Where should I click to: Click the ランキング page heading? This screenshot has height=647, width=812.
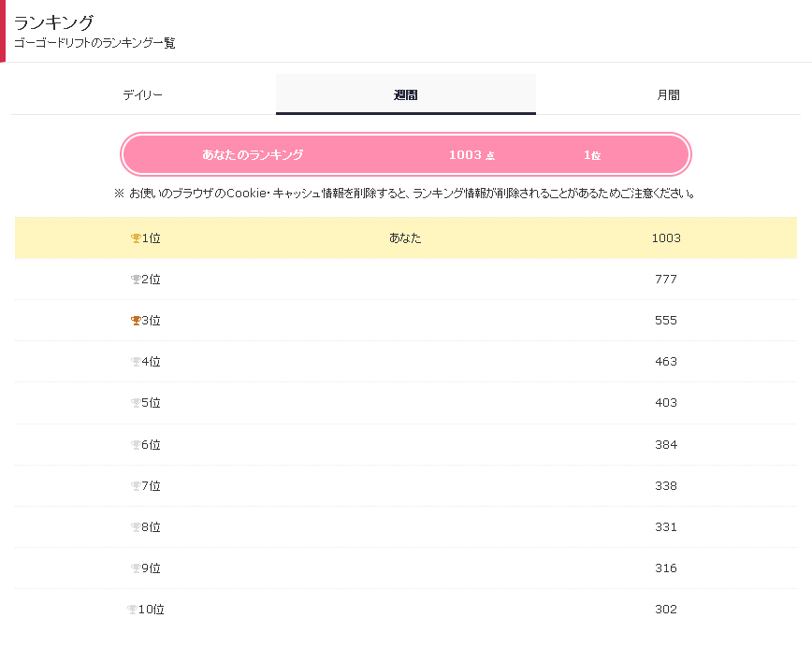coord(54,22)
